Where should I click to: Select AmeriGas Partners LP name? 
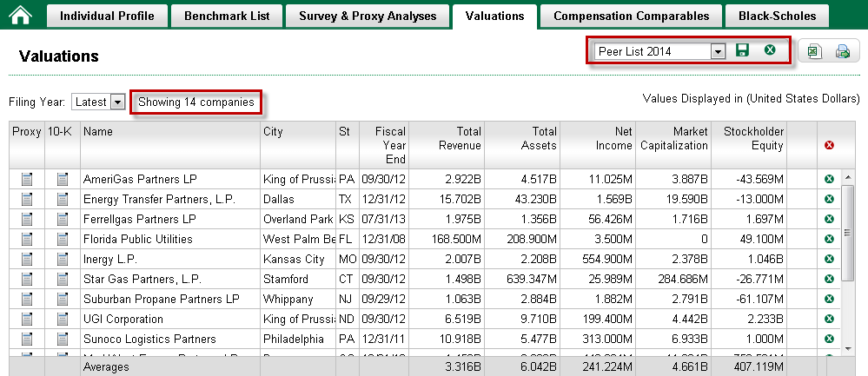(x=140, y=179)
